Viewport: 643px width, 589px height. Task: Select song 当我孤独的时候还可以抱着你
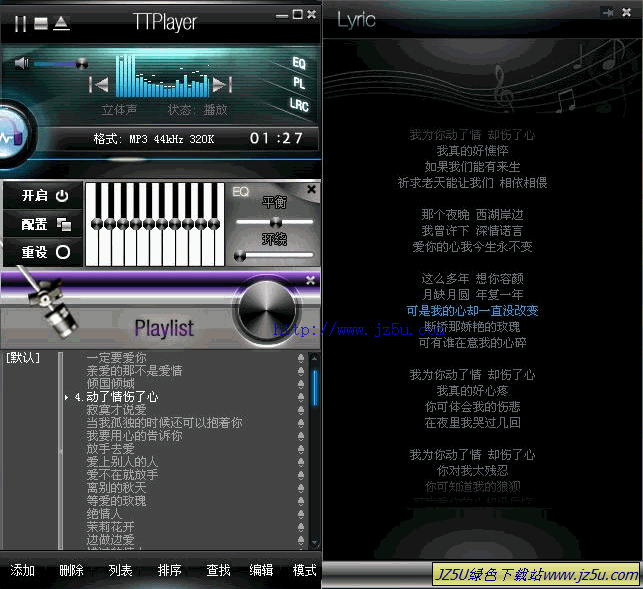164,422
